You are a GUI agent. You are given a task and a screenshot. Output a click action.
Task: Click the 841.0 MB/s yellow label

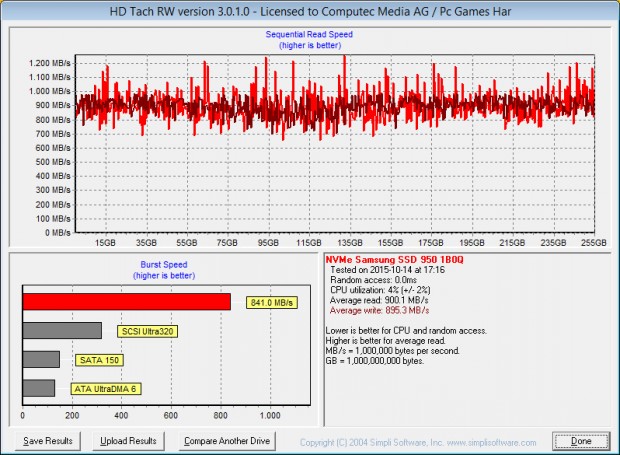tap(271, 303)
